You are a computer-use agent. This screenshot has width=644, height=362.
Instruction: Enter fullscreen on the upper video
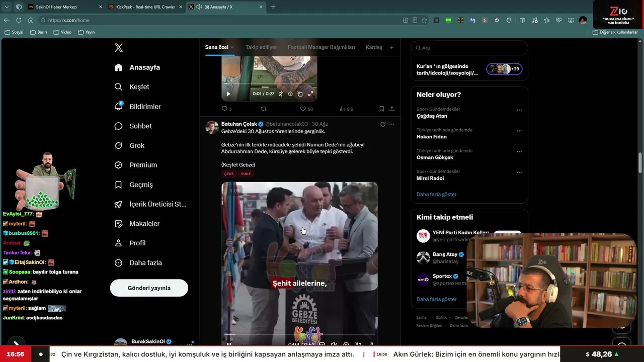[310, 94]
